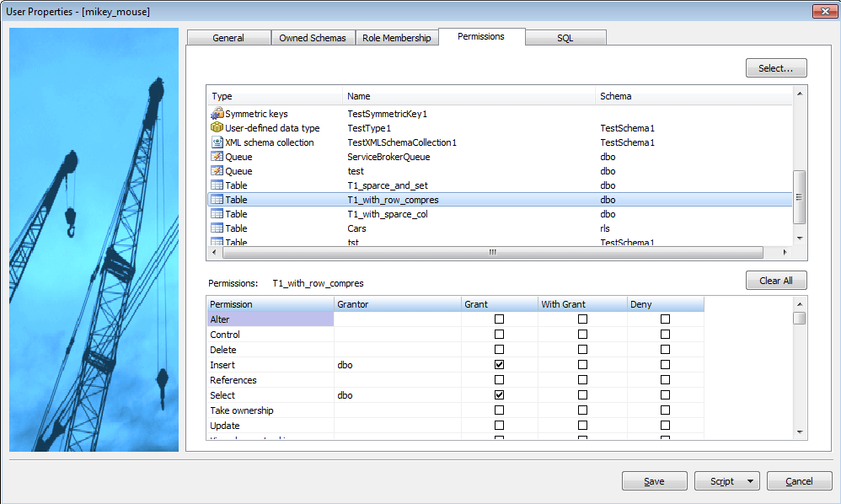Open the Role Membership tab
This screenshot has height=504, width=841.
(396, 38)
